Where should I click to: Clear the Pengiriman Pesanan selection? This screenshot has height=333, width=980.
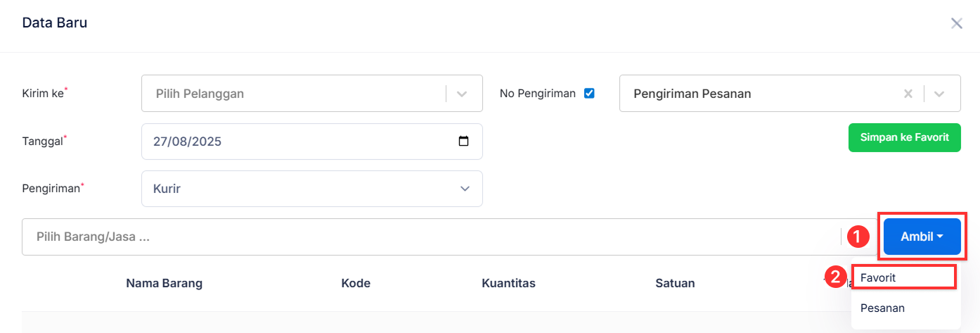908,94
